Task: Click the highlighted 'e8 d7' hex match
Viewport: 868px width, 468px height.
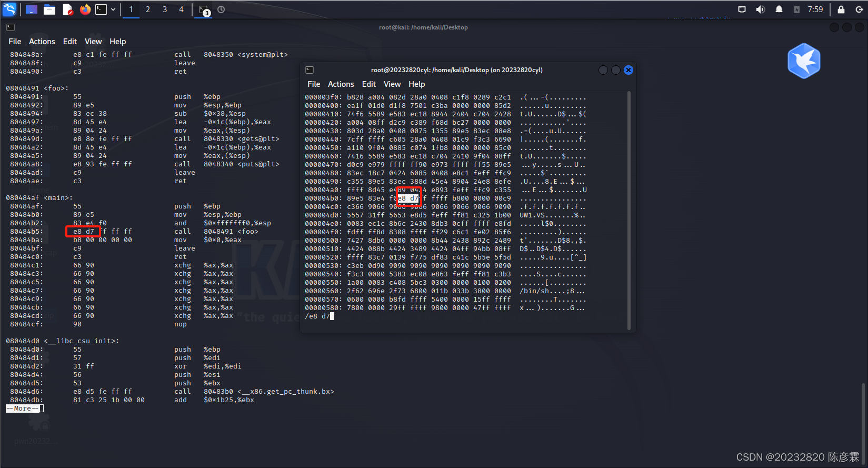Action: pos(408,198)
